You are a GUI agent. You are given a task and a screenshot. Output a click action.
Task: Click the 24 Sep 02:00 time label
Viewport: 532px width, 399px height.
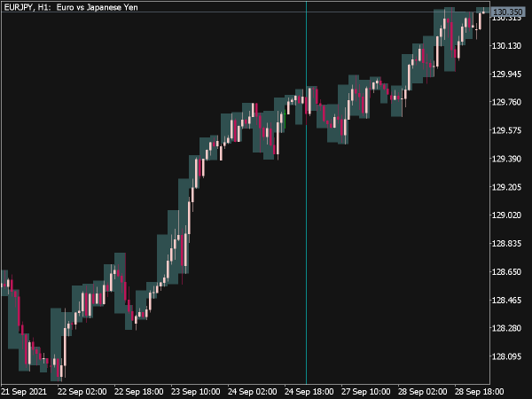coord(252,392)
